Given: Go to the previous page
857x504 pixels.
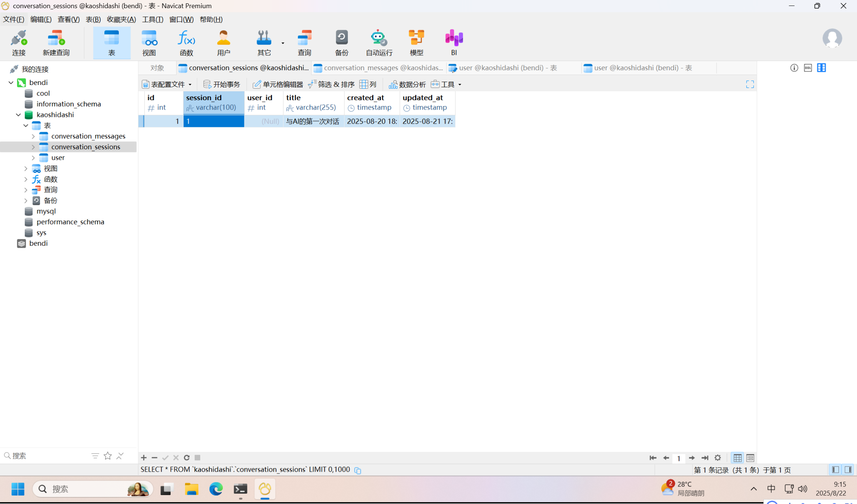Looking at the screenshot, I should 666,458.
